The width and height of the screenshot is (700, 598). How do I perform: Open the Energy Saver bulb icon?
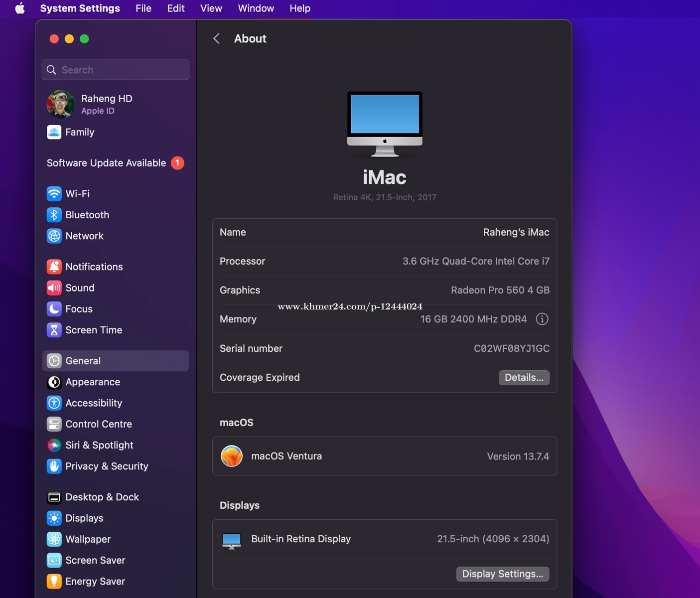point(54,582)
